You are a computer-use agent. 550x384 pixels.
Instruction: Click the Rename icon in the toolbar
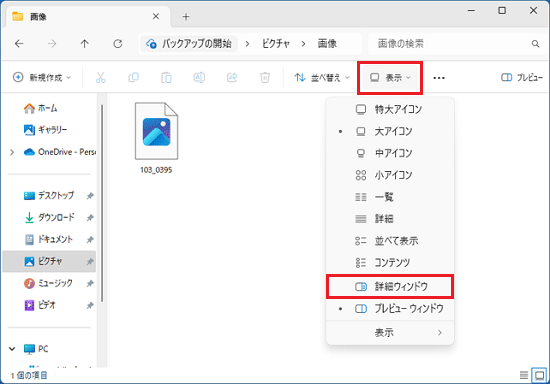(x=199, y=78)
